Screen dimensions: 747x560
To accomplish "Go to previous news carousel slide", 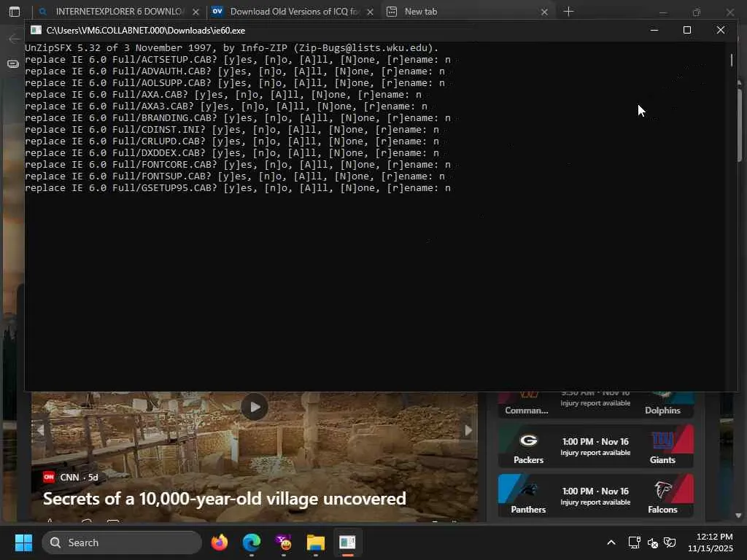I will [x=41, y=430].
